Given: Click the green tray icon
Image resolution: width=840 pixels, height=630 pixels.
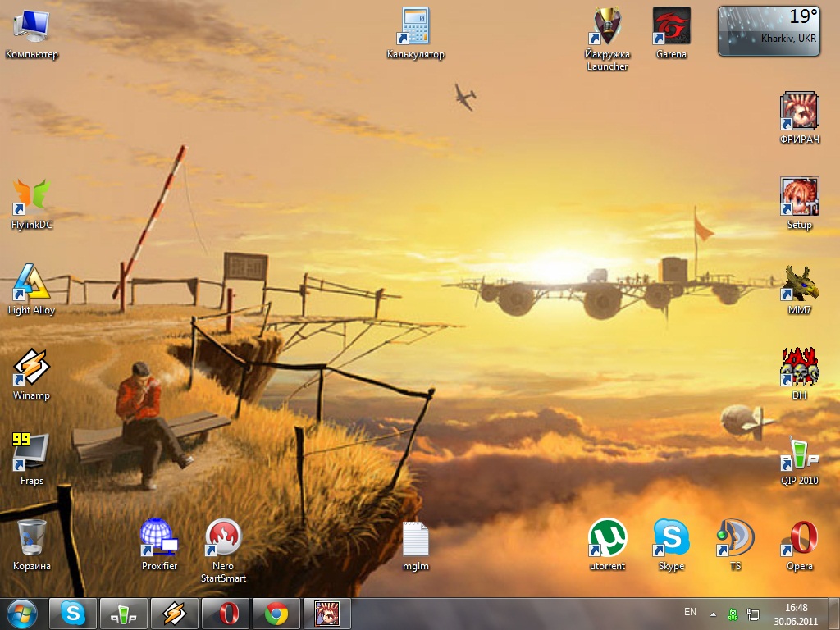Looking at the screenshot, I should tap(733, 614).
